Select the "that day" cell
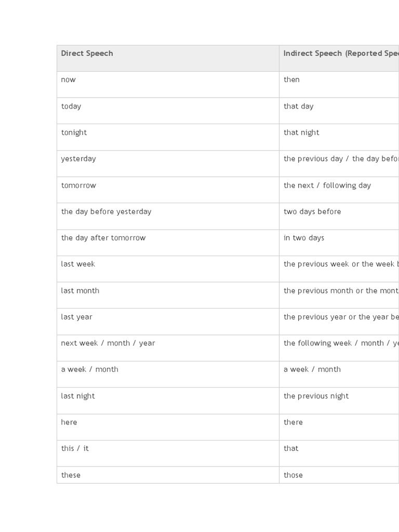 (299, 106)
